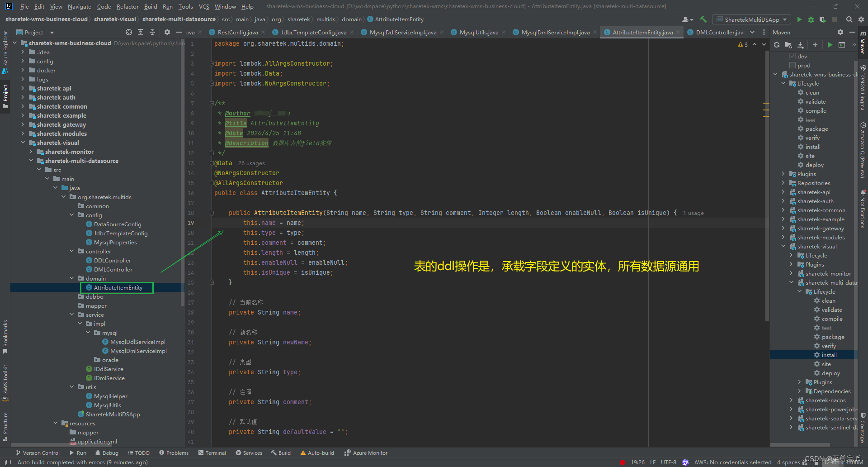The image size is (868, 467).
Task: Enable the prod Maven profile
Action: [x=793, y=65]
